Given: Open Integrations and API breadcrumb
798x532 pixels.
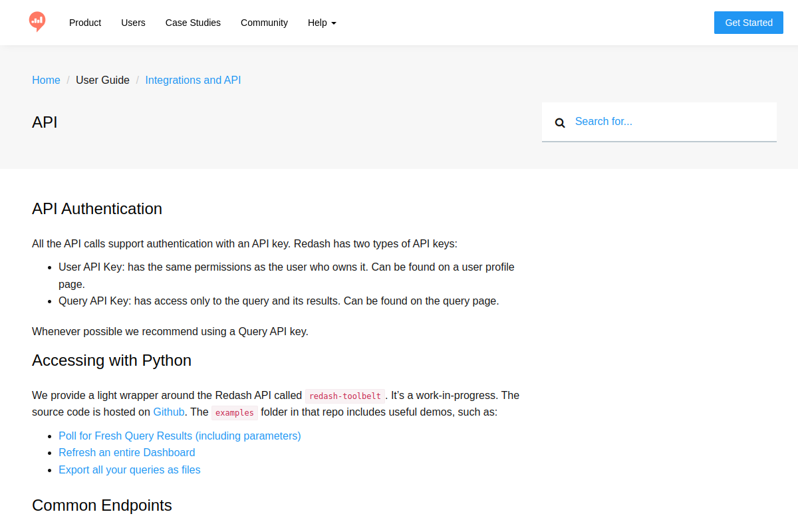Looking at the screenshot, I should tap(193, 80).
